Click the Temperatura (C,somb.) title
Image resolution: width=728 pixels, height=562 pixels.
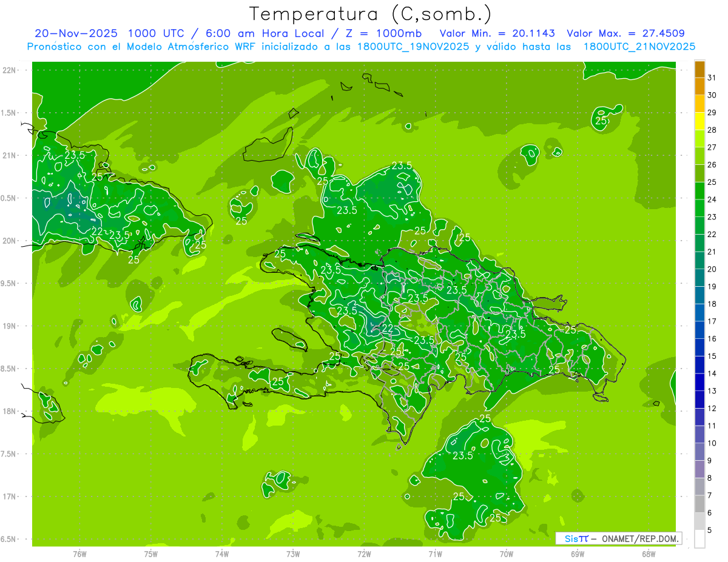371,13
